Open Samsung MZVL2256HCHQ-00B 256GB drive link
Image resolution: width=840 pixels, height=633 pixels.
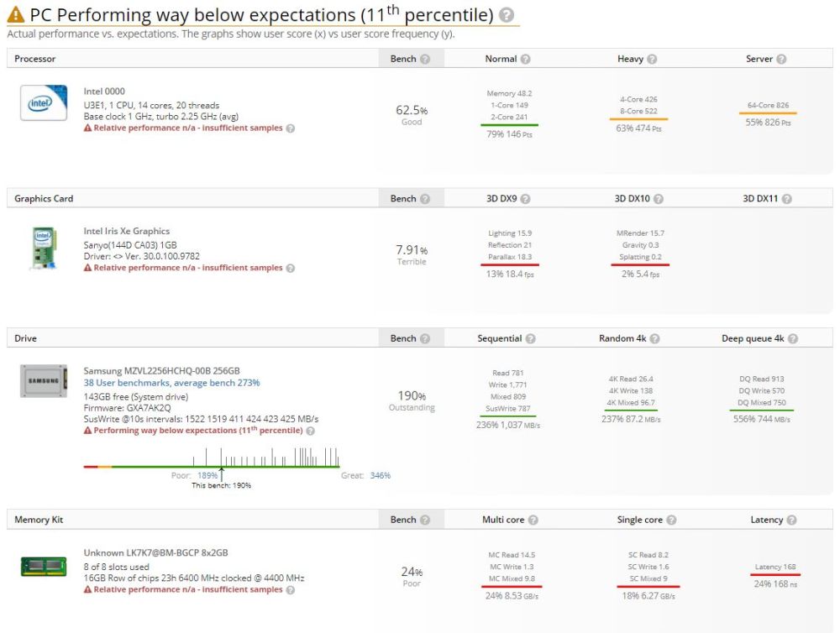tap(161, 371)
